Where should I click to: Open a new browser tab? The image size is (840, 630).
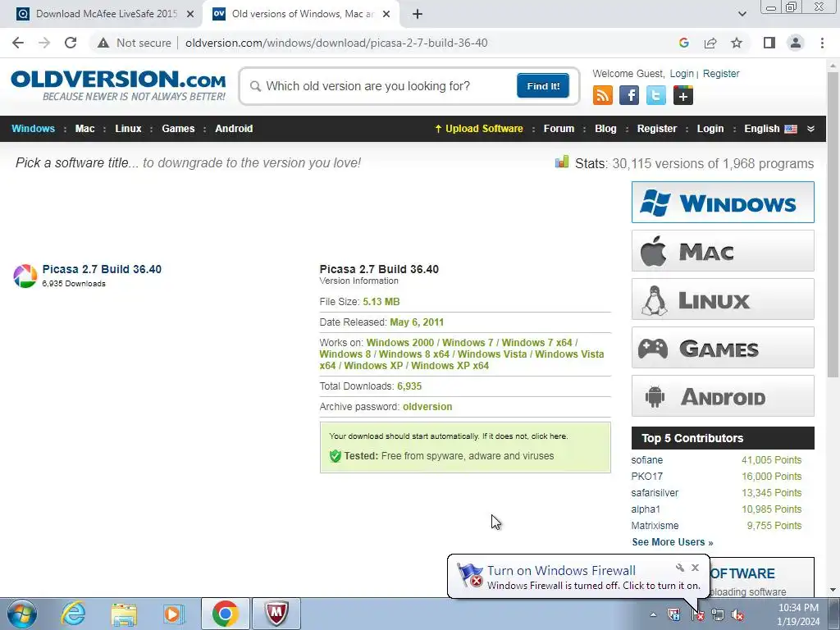pyautogui.click(x=418, y=14)
